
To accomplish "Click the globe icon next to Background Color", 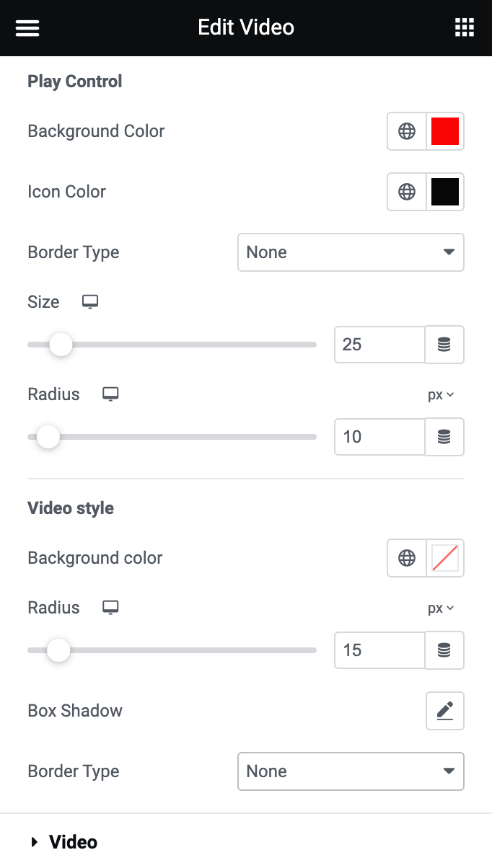I will pyautogui.click(x=407, y=131).
